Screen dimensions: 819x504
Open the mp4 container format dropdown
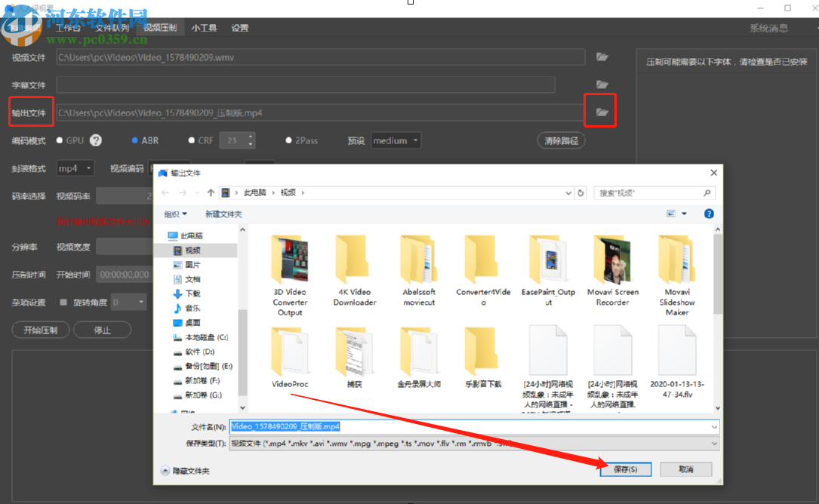pos(75,168)
